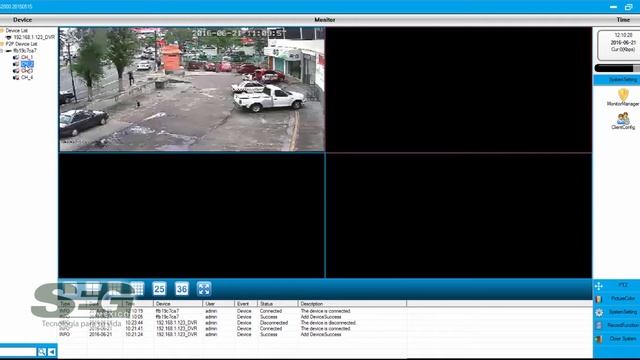Image resolution: width=640 pixels, height=360 pixels.
Task: Click the SystemSetting gear icon
Action: point(599,313)
